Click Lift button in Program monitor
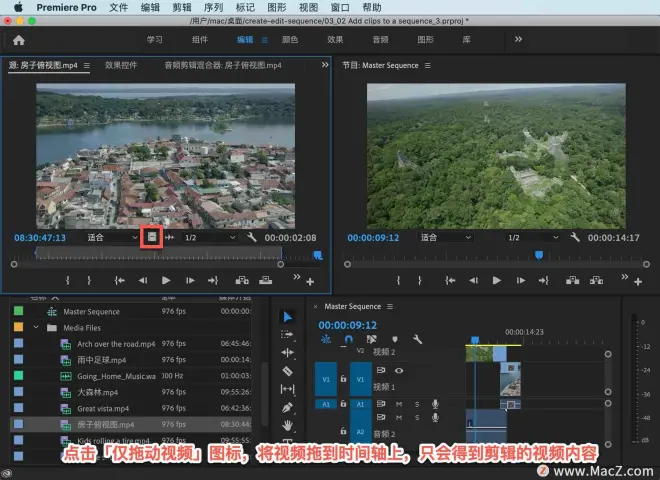This screenshot has height=480, width=660. click(572, 280)
